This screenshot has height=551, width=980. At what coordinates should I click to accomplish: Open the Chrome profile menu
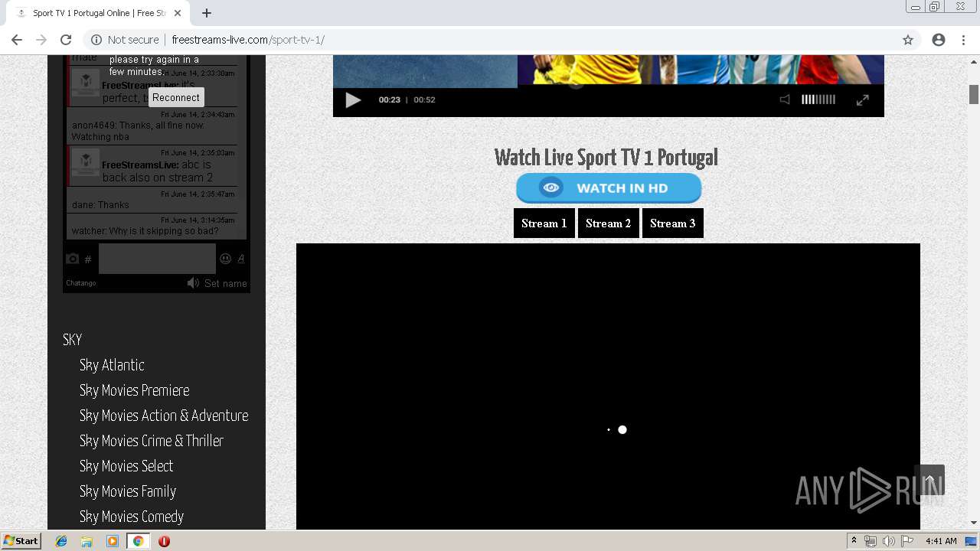coord(939,40)
